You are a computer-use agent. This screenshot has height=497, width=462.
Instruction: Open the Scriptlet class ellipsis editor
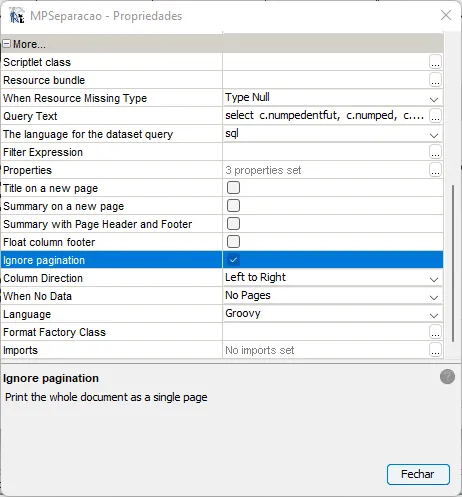click(x=435, y=62)
